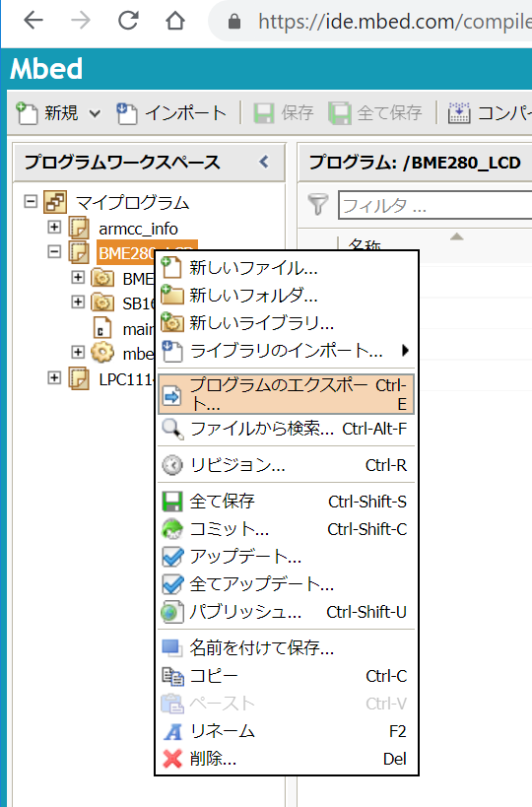The image size is (532, 807).
Task: Choose パブリッシュ... menu item
Action: pyautogui.click(x=286, y=612)
